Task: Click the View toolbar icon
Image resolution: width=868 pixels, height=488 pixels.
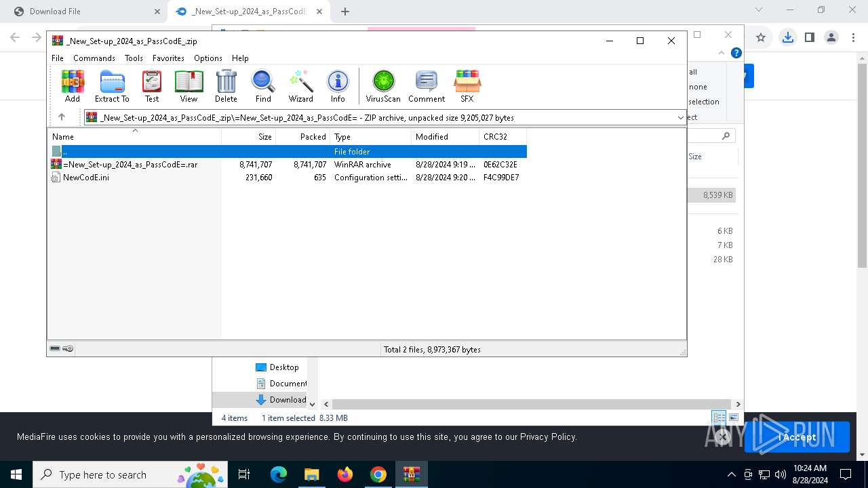Action: [189, 86]
